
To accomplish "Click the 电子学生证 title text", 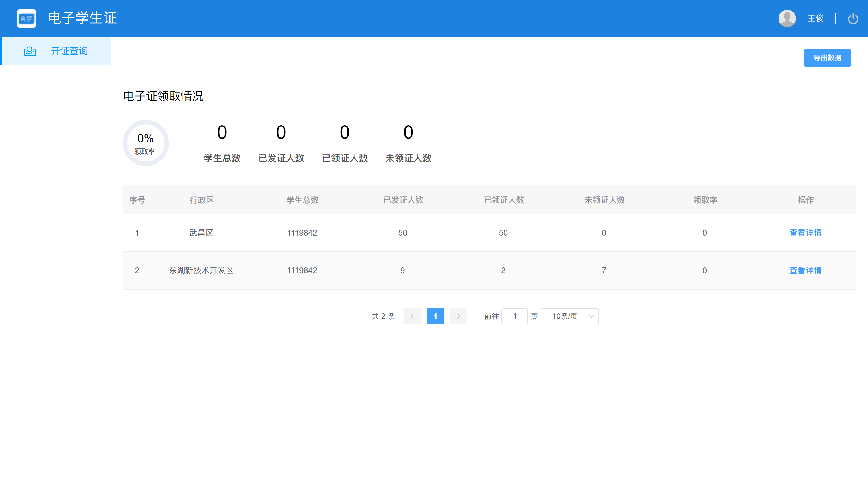I will coord(83,18).
